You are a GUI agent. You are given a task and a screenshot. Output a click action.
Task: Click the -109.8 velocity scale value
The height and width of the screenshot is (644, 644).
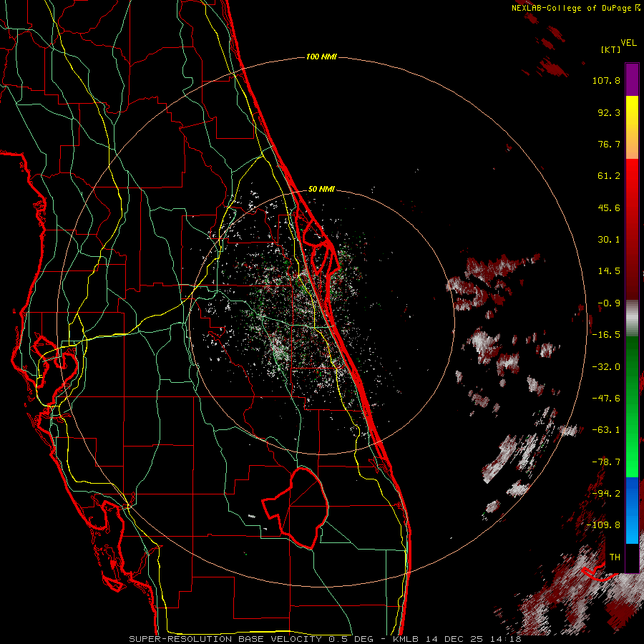[604, 525]
